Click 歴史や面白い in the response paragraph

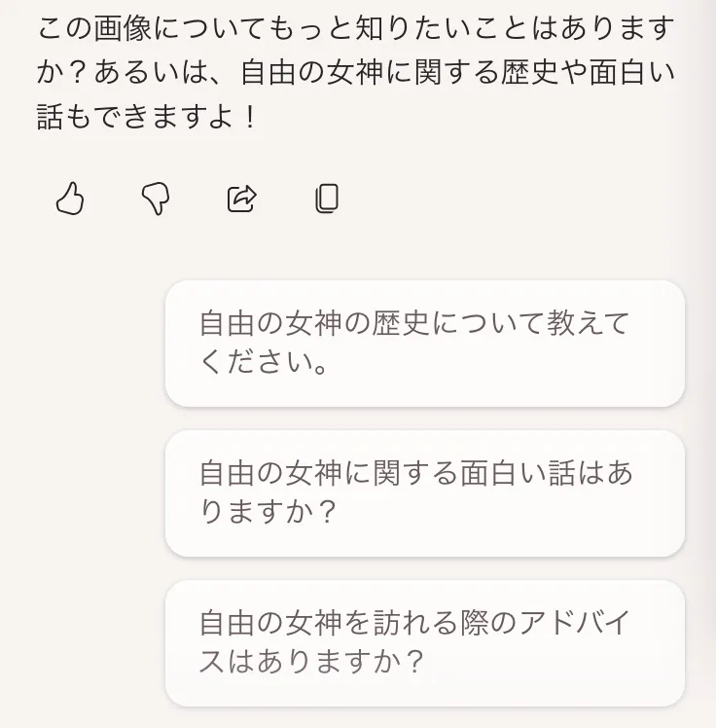[588, 73]
